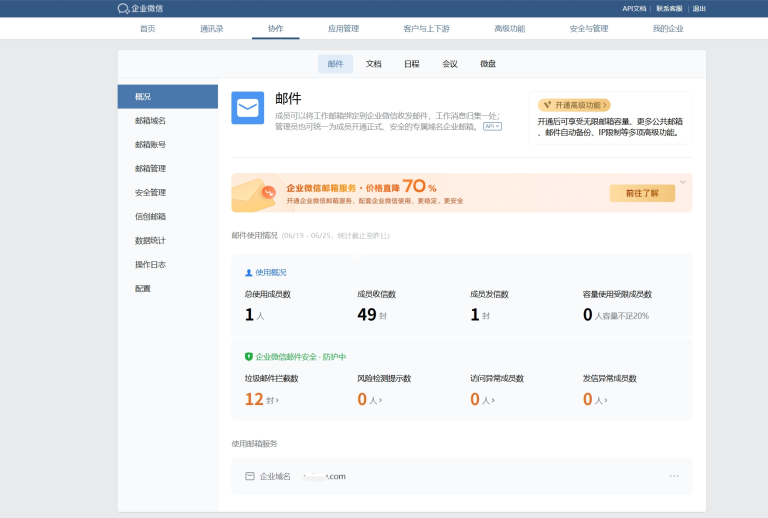768x518 pixels.
Task: Open 通讯录 in top navigation
Action: [211, 29]
